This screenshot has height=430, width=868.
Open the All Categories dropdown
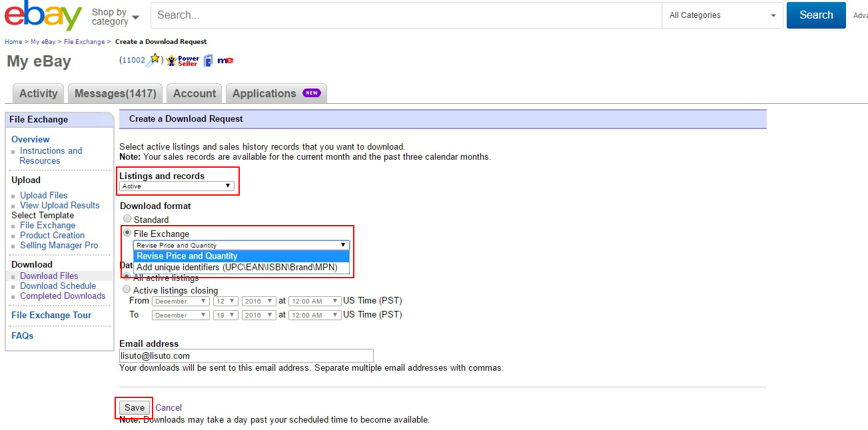click(722, 15)
